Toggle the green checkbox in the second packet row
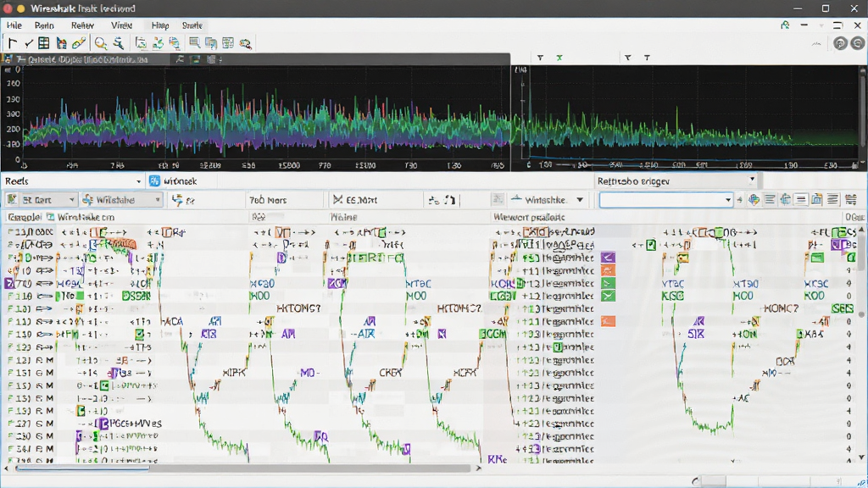This screenshot has width=868, height=488. point(651,245)
